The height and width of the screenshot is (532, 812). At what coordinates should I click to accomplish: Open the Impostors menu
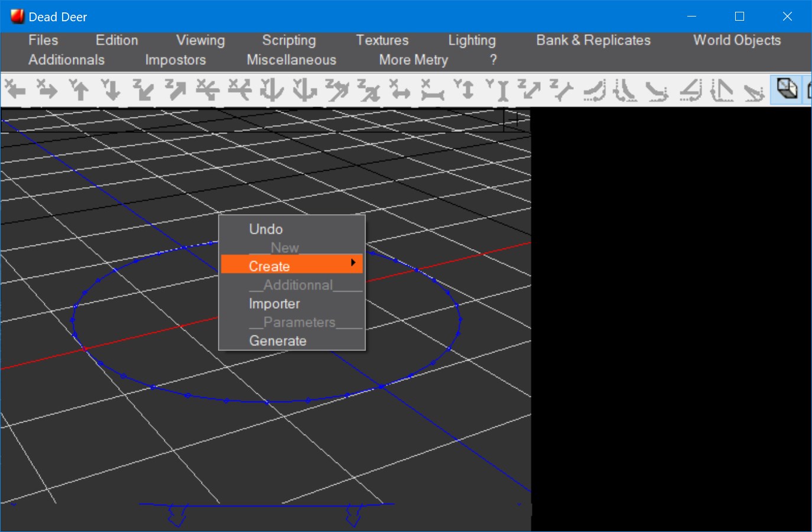[176, 60]
